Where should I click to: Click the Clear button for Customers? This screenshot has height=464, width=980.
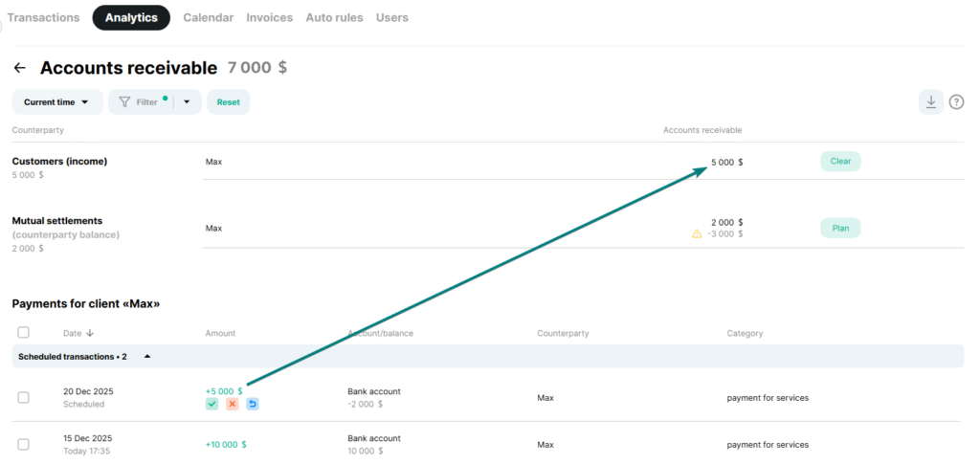click(x=840, y=162)
